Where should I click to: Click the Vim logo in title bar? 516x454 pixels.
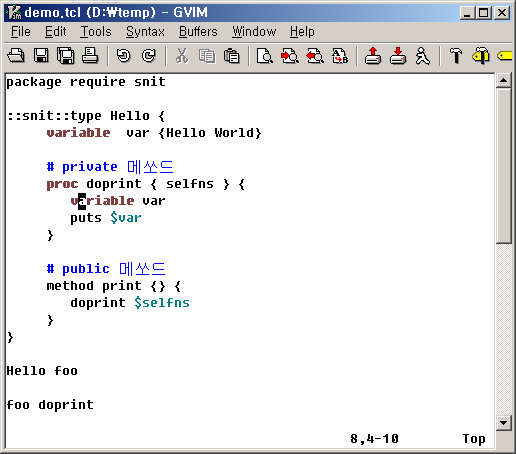tap(14, 13)
